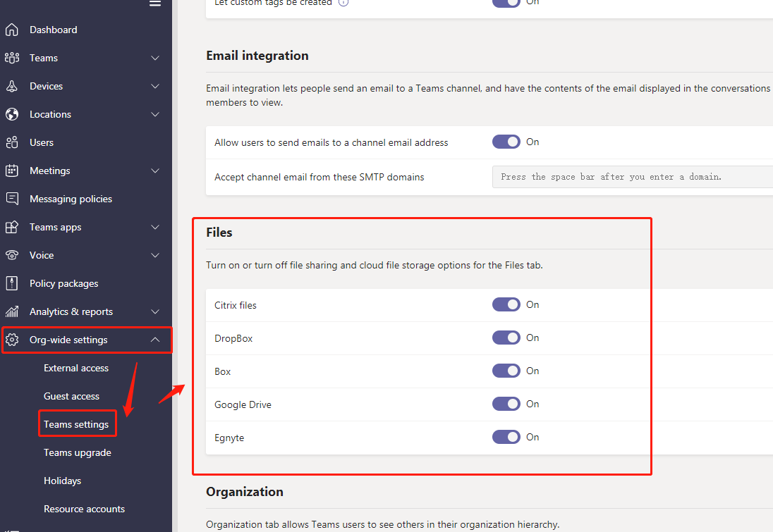Viewport: 773px width, 532px height.
Task: Disable the DropBox toggle
Action: pyautogui.click(x=506, y=338)
